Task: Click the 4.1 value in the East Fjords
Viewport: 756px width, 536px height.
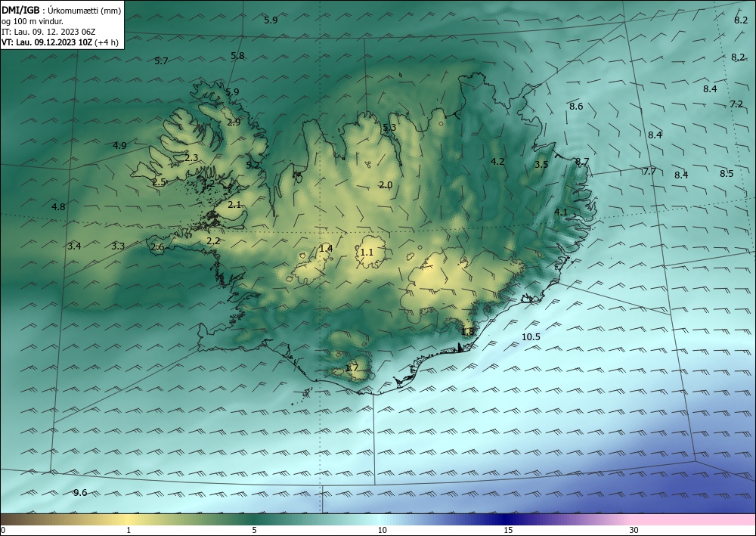Action: (561, 212)
